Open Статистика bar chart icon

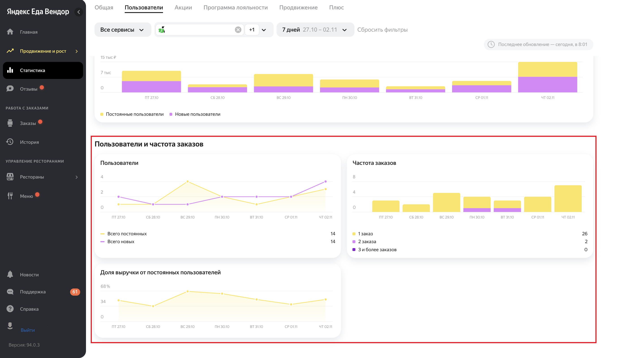(10, 70)
